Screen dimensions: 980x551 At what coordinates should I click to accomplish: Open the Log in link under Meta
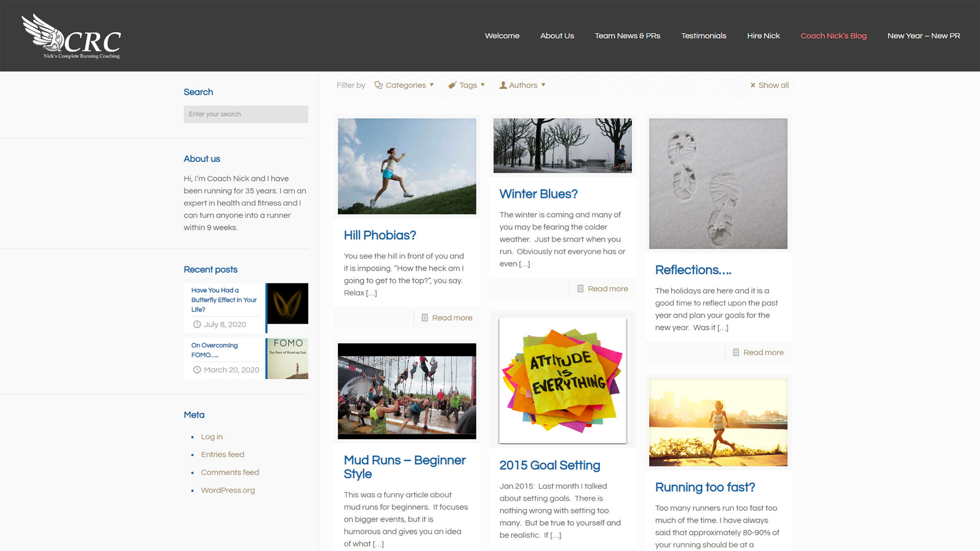pos(211,437)
